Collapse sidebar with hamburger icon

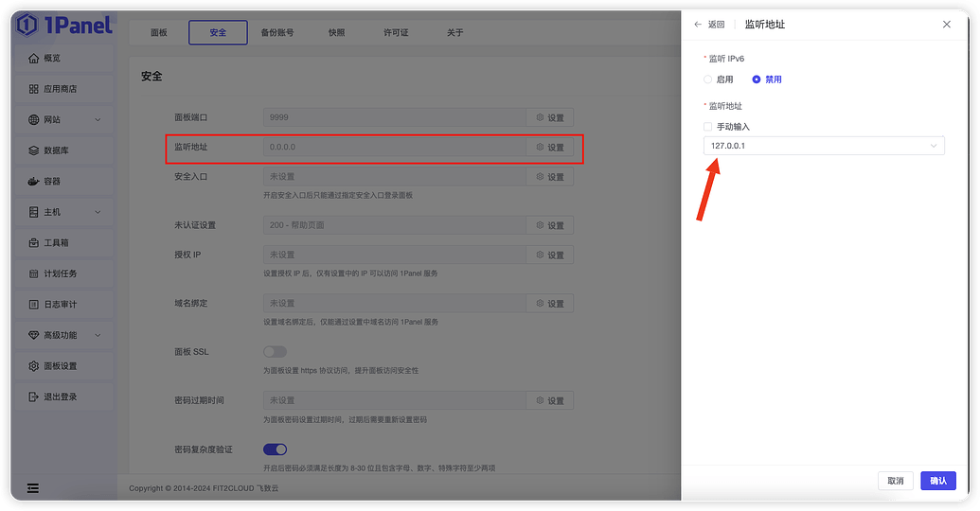click(33, 488)
